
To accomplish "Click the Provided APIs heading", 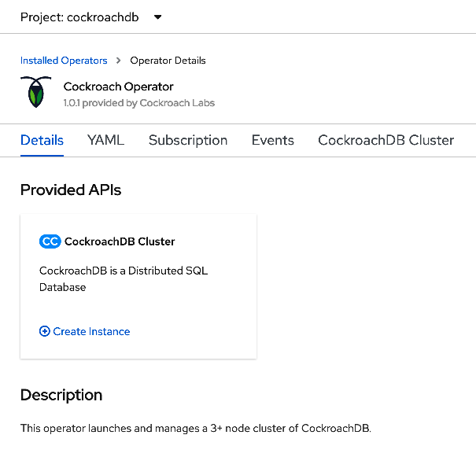I will point(71,190).
